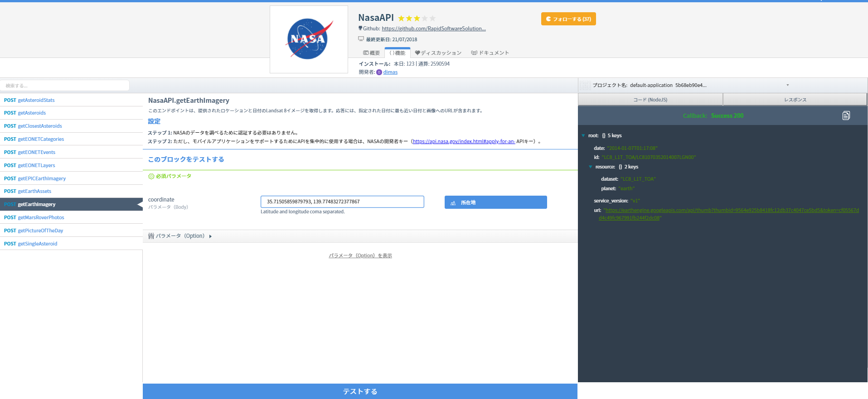The image size is (868, 399).
Task: Collapse the root node triangle
Action: tap(583, 135)
